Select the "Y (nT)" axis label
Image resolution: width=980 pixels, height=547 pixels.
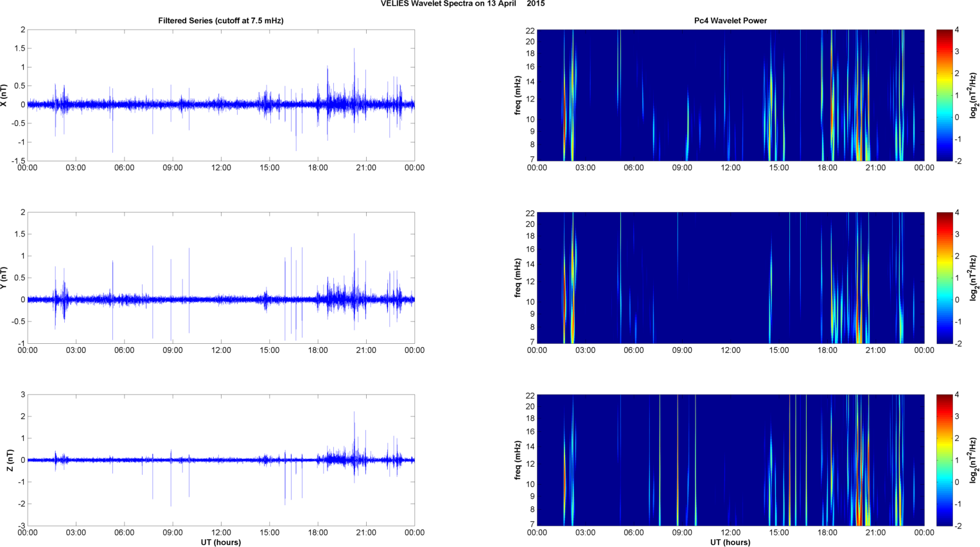(4, 278)
